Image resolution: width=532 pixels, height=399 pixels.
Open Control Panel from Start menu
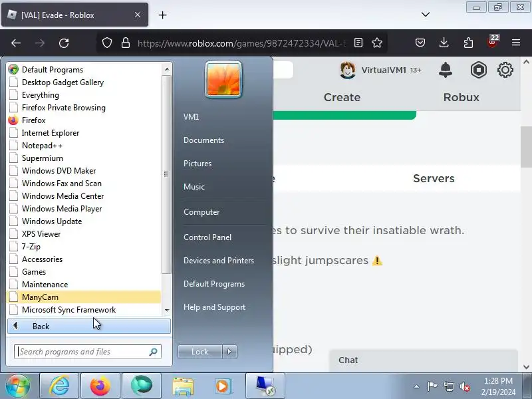(207, 237)
